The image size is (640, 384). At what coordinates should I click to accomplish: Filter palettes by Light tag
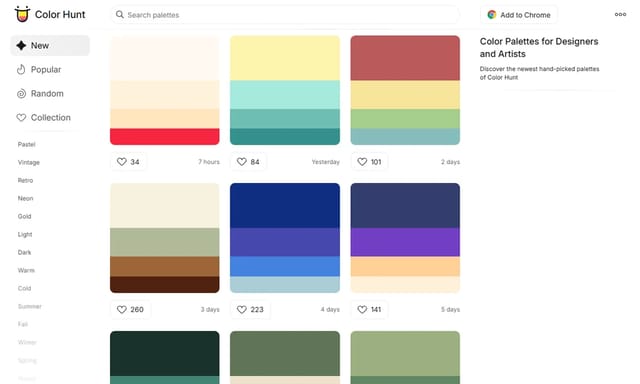point(25,234)
